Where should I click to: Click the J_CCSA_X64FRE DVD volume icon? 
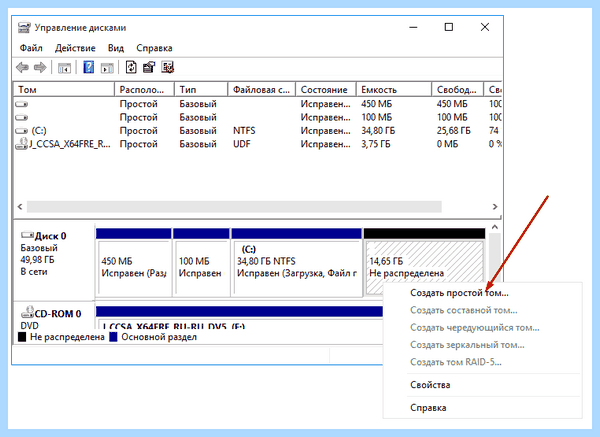tap(21, 144)
